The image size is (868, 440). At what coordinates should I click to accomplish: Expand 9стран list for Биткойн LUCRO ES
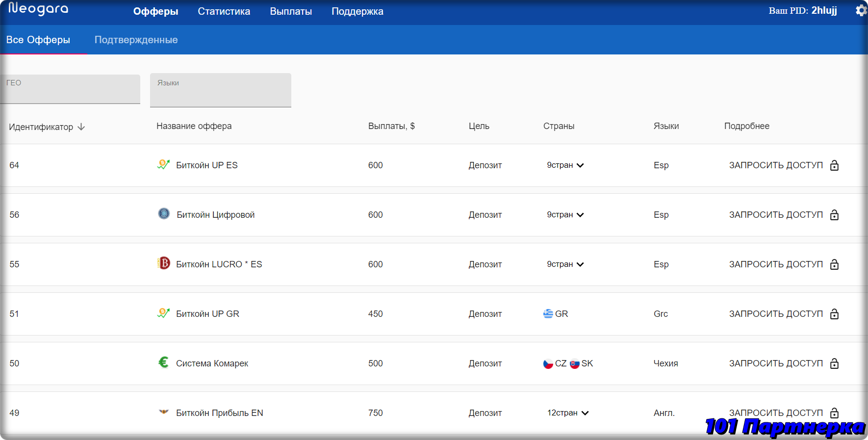(565, 264)
